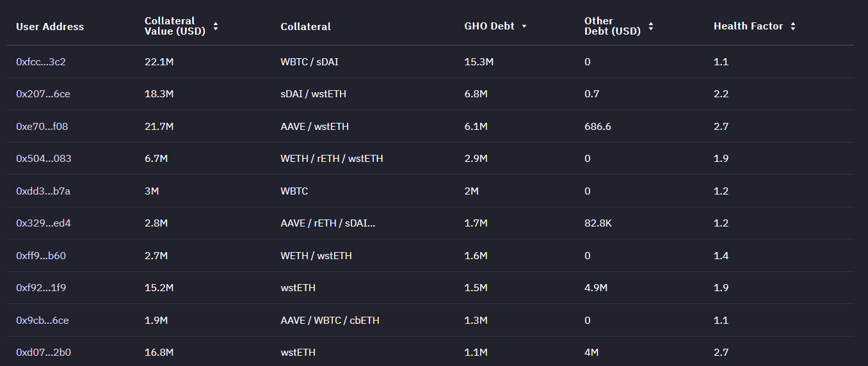Image resolution: width=868 pixels, height=366 pixels.
Task: Open address 0xff9...b60
Action: [41, 256]
